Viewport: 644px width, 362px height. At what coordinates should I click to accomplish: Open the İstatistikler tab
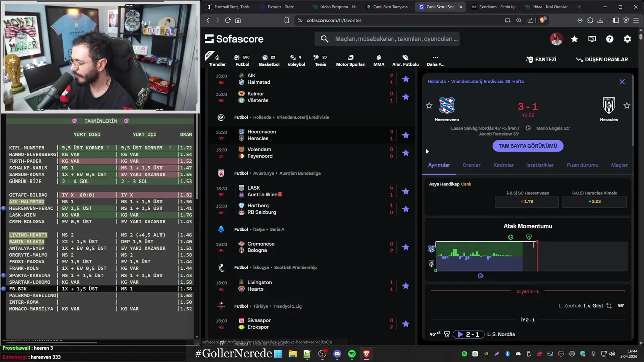[540, 165]
